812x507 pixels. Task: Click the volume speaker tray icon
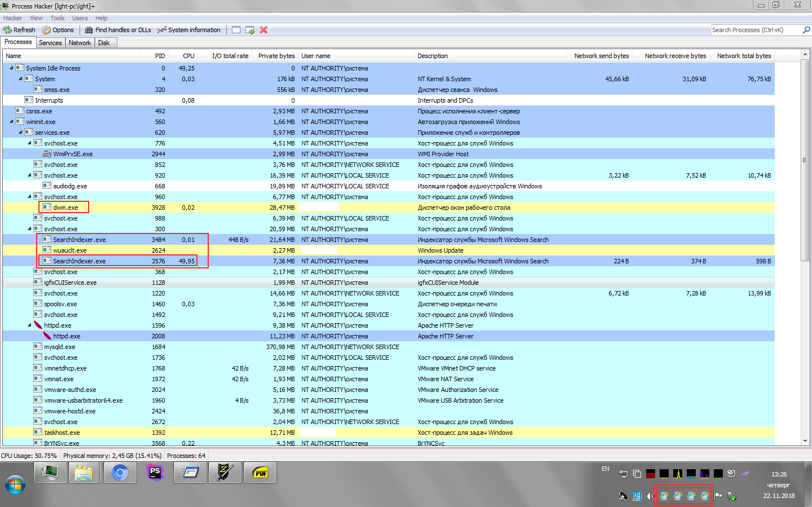[x=650, y=496]
